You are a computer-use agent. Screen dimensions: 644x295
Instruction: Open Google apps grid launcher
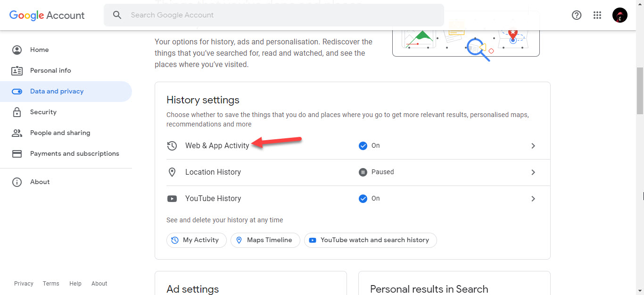coord(597,15)
